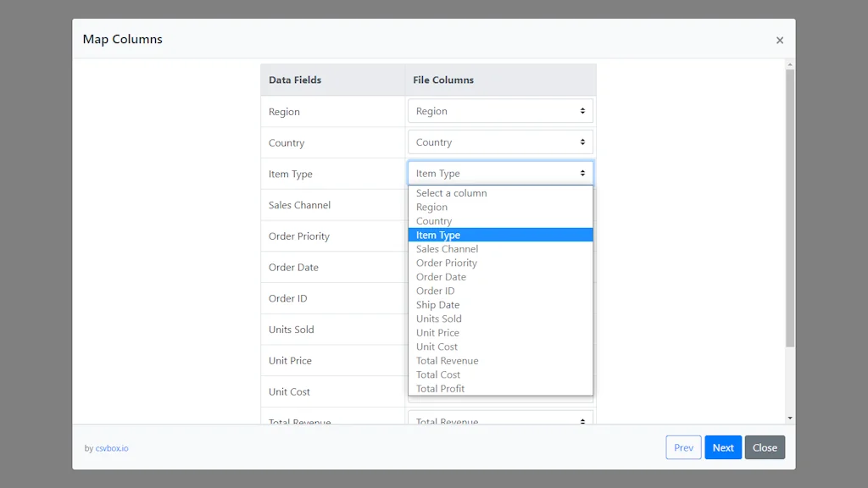
Task: Select 'Unit Cost' from the dropdown list
Action: pyautogui.click(x=437, y=347)
